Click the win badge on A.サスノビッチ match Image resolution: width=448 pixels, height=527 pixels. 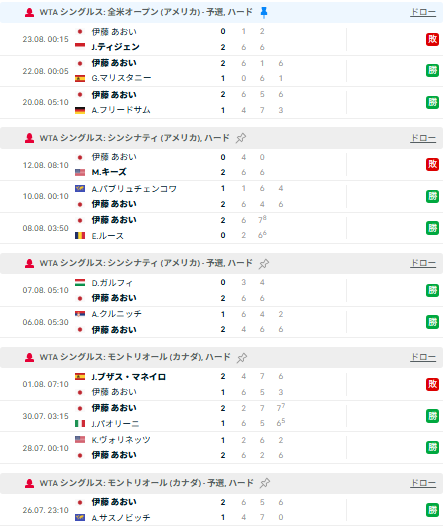[432, 510]
